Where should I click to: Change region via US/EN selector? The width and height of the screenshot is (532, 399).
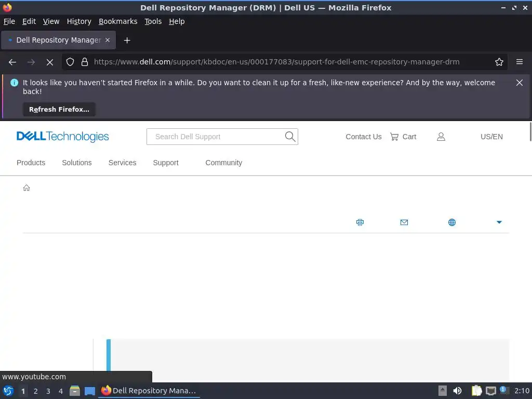coord(491,137)
